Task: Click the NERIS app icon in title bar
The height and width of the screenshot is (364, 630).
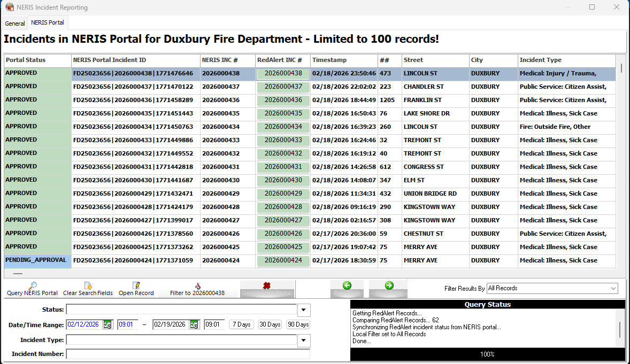Action: [10, 7]
